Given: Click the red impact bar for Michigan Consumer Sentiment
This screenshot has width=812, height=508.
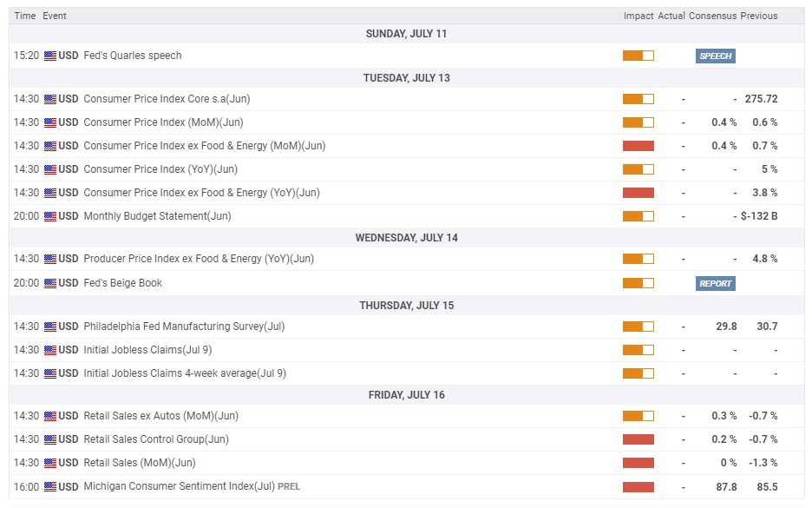Looking at the screenshot, I should click(x=638, y=487).
